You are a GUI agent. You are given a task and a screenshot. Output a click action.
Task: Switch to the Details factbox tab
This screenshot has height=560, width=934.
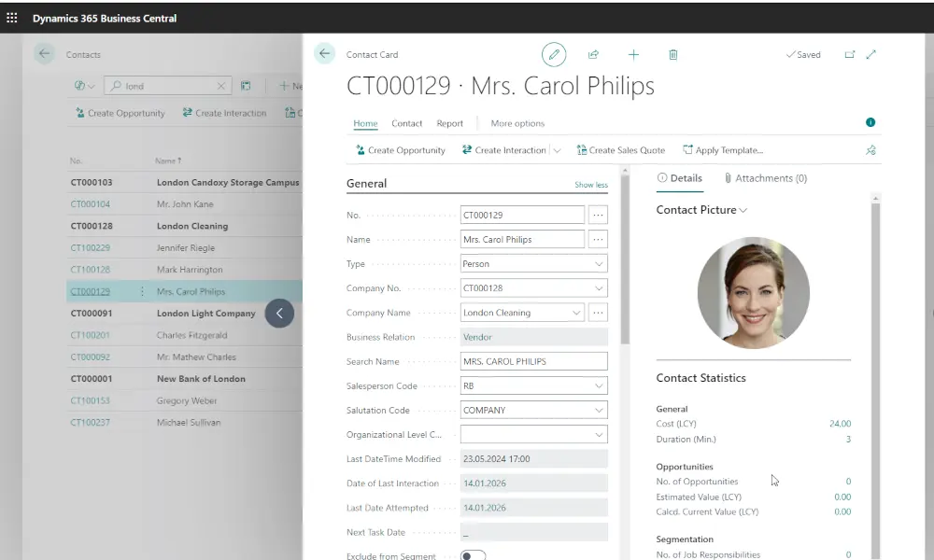tap(680, 178)
